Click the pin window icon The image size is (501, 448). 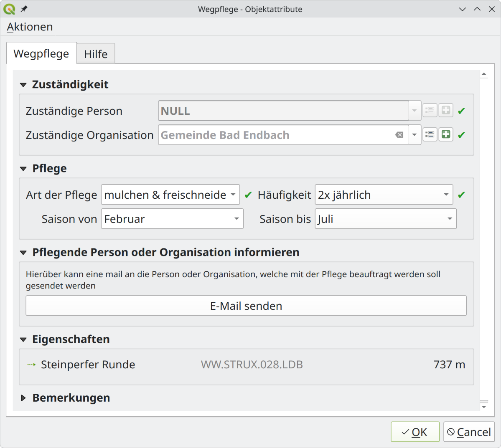[24, 9]
